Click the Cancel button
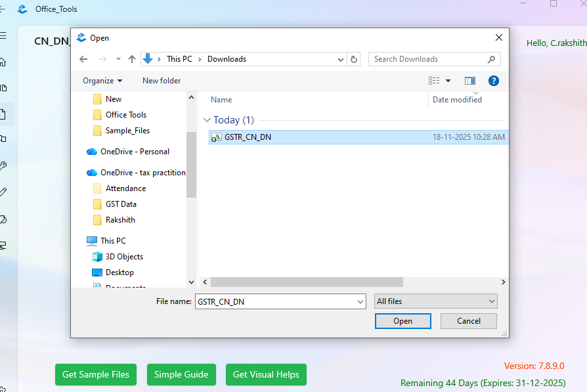Image resolution: width=587 pixels, height=392 pixels. [x=468, y=321]
